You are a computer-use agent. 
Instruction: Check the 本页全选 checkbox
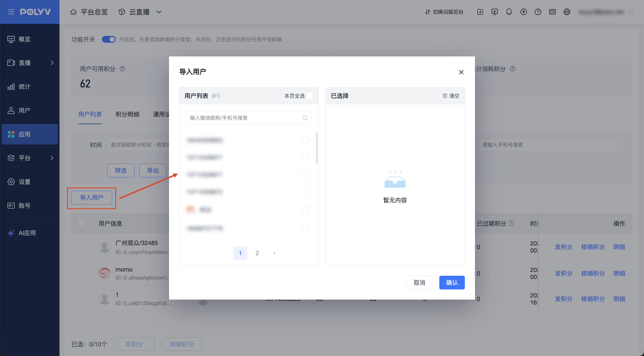[x=310, y=96]
